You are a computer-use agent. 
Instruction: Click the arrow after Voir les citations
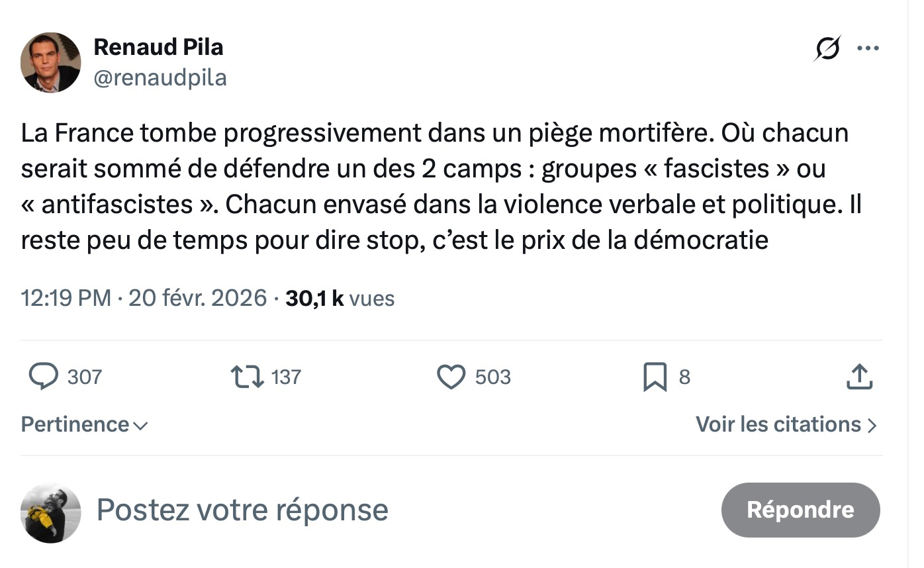(x=872, y=425)
